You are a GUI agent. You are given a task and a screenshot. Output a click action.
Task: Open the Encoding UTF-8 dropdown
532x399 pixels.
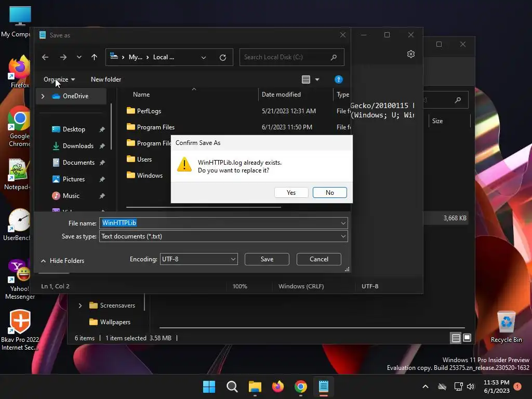point(198,259)
